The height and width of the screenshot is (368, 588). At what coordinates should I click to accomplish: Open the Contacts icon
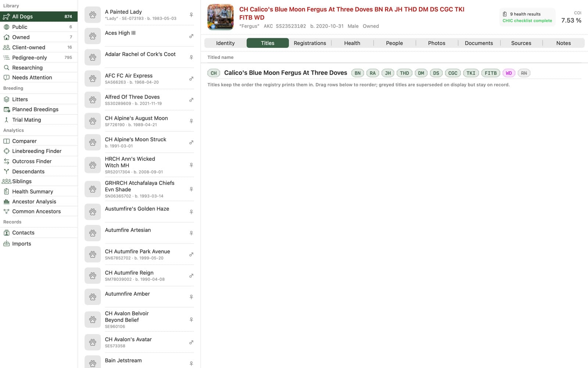point(6,233)
